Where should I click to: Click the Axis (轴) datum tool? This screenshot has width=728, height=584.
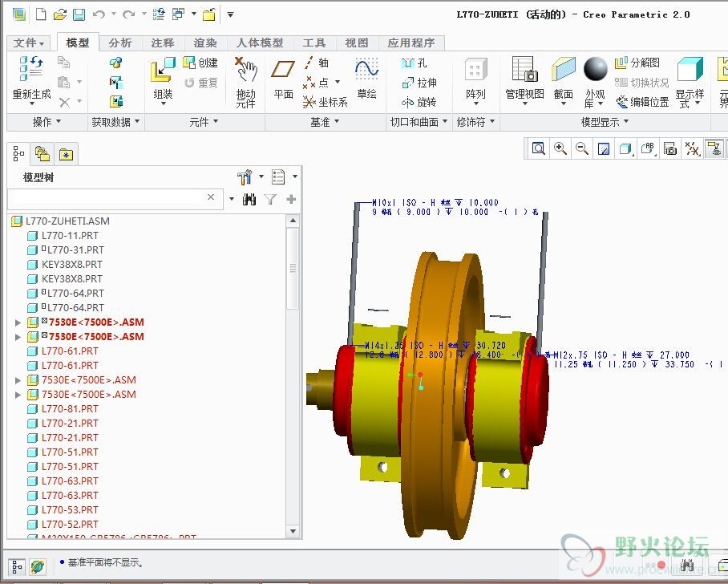[316, 63]
